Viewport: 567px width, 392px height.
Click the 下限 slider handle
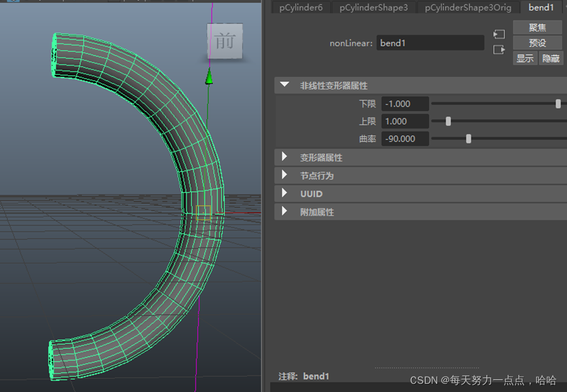(x=558, y=104)
